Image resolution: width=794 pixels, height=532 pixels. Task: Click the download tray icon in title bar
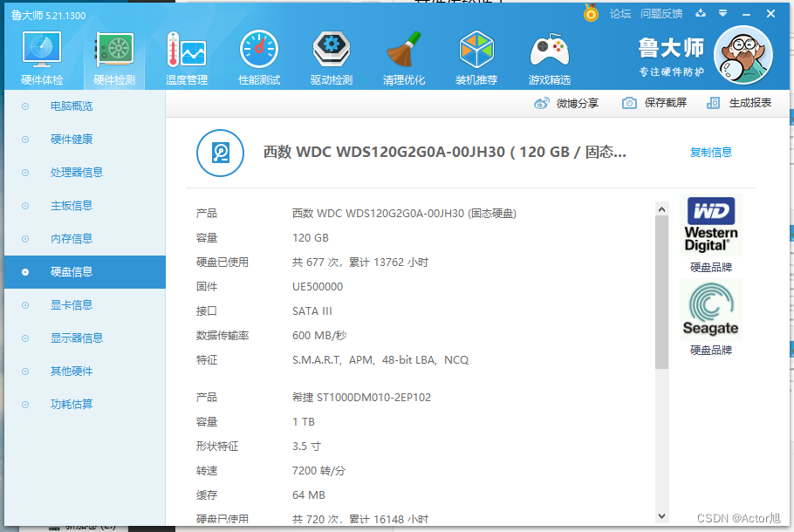point(701,13)
